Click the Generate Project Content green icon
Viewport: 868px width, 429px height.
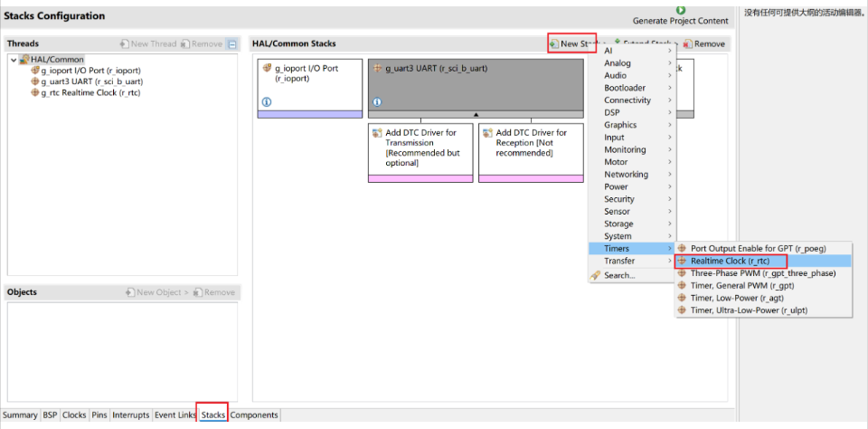click(681, 10)
